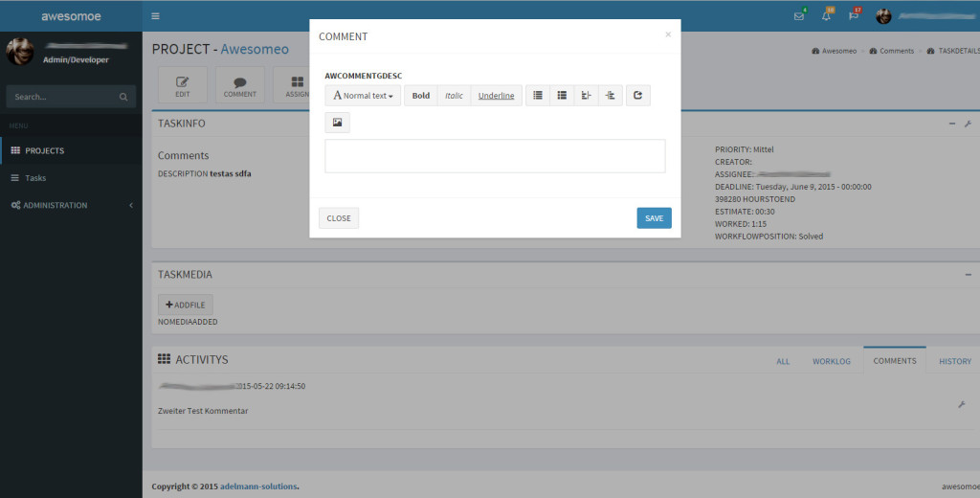Click the sidebar profile avatar picture

[x=20, y=52]
